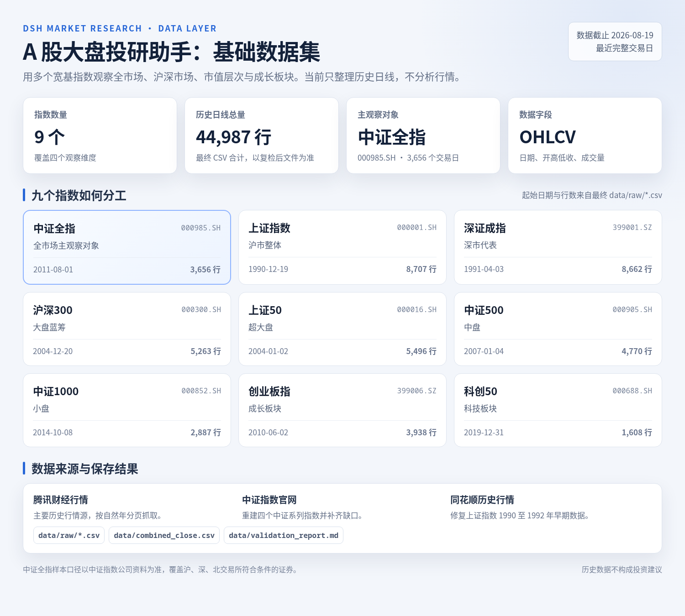Click the 指数数量 9 个 stat card
Image resolution: width=685 pixels, height=616 pixels.
[x=100, y=136]
